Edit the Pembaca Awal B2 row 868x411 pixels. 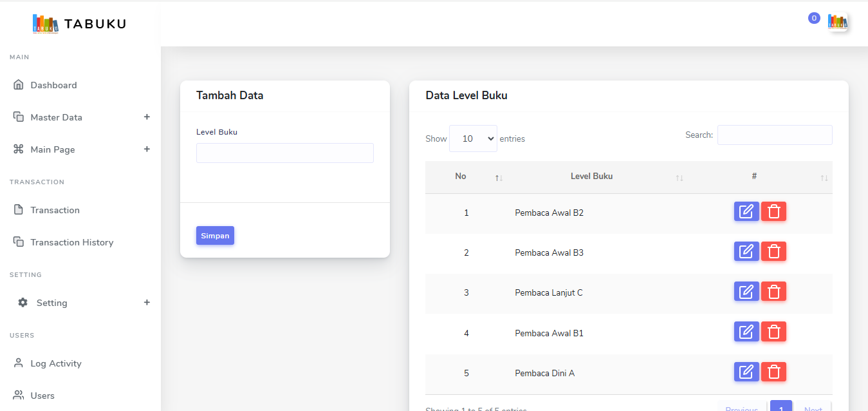[x=746, y=211]
